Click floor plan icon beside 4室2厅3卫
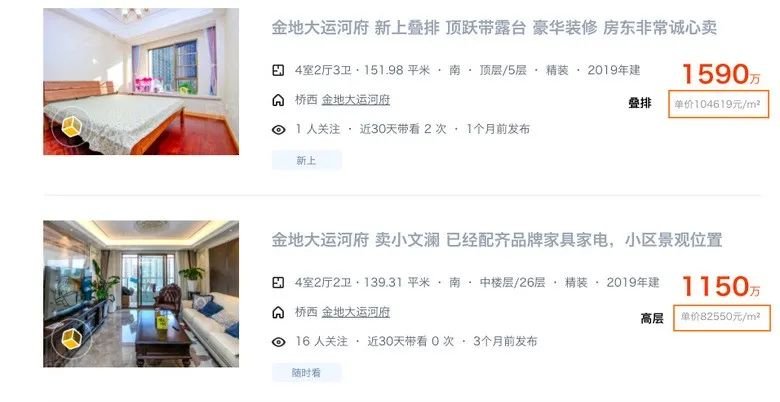The width and height of the screenshot is (780, 402). coord(278,70)
